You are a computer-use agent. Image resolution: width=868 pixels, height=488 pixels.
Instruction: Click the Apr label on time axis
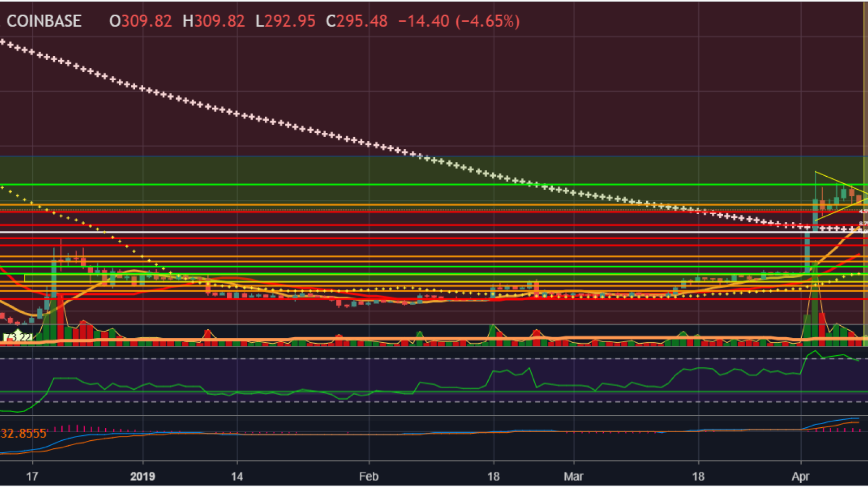[x=800, y=476]
